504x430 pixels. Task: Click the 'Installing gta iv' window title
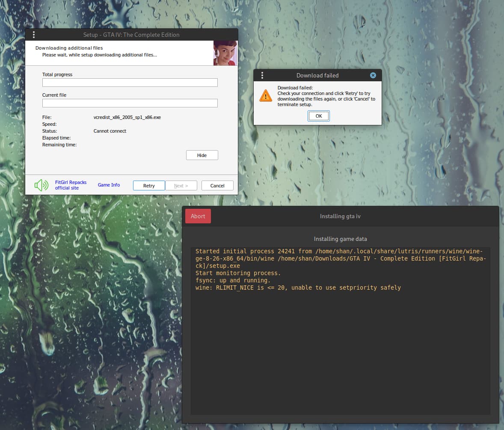[340, 216]
